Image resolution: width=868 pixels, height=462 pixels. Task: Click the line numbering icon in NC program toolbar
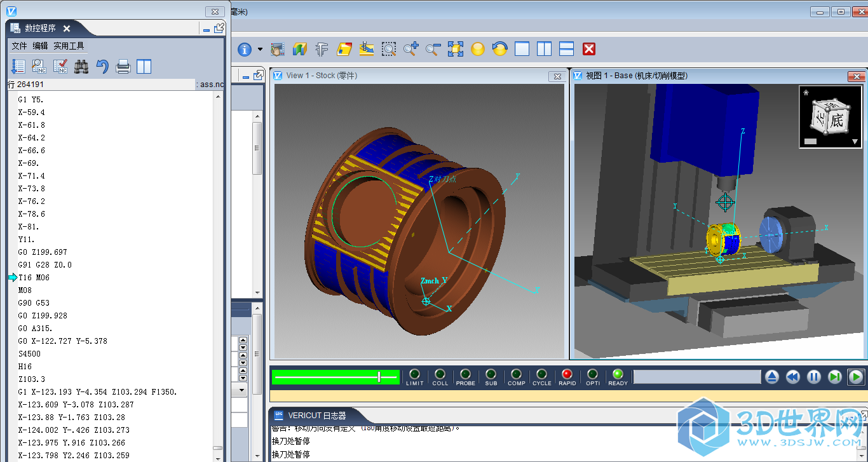click(18, 66)
